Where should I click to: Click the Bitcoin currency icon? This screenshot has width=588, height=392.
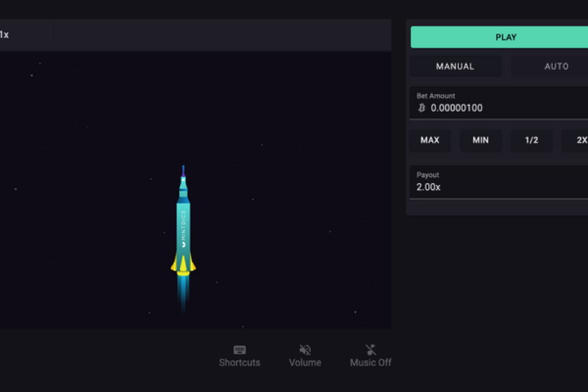tap(422, 108)
